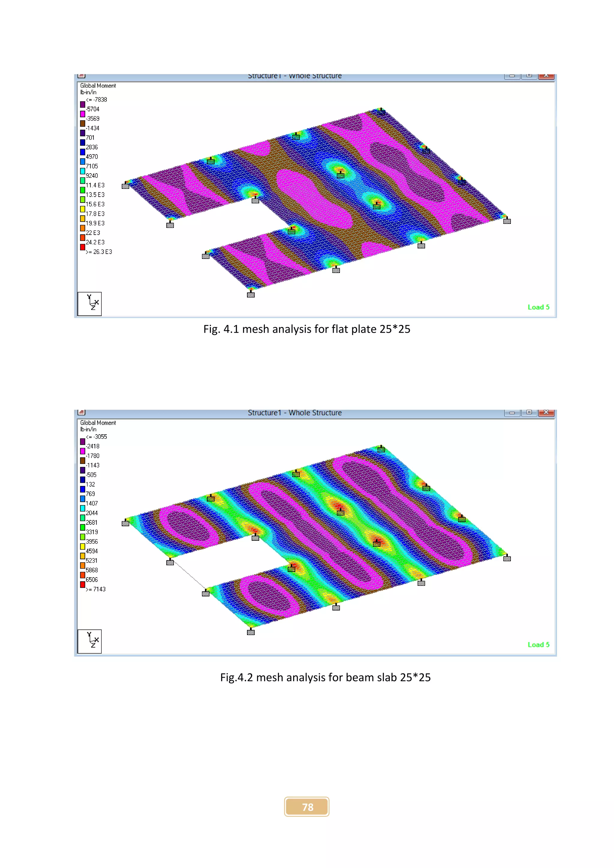Click the '132' legend value
614x868 pixels.
(90, 485)
